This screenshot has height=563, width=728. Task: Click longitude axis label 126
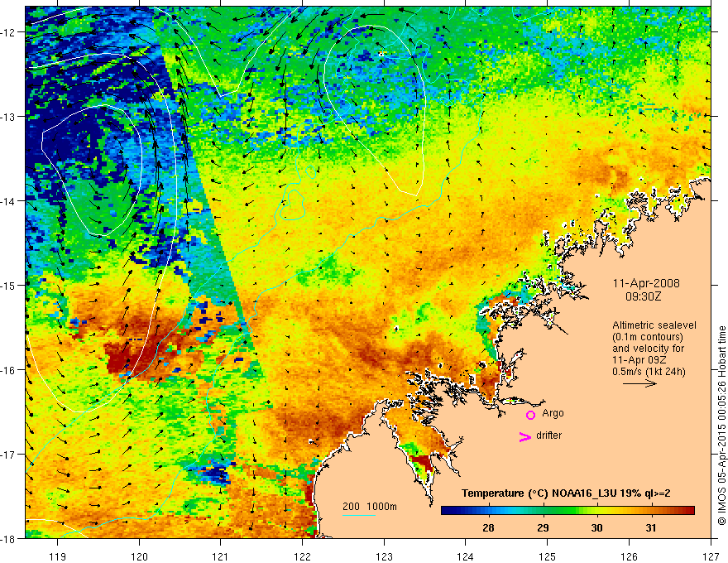tap(629, 556)
